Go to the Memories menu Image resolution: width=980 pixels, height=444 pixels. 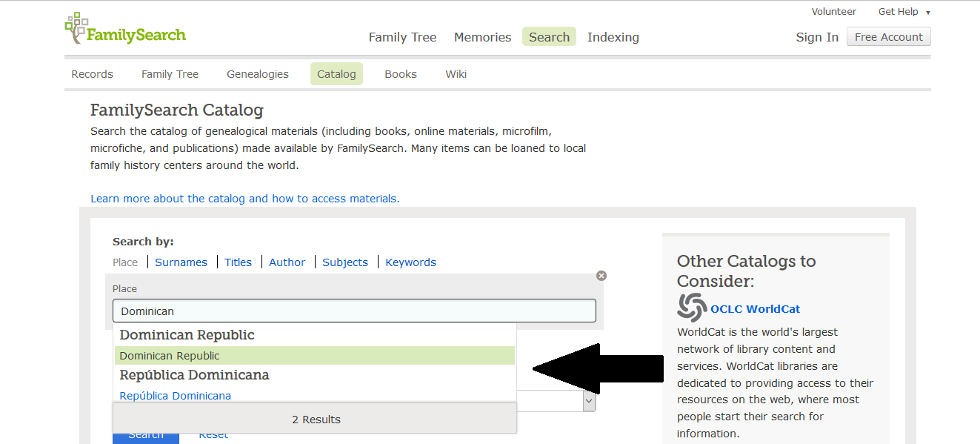[482, 37]
